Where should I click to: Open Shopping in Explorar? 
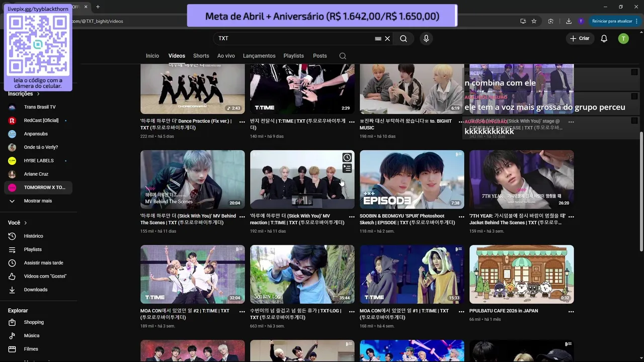pyautogui.click(x=38, y=322)
